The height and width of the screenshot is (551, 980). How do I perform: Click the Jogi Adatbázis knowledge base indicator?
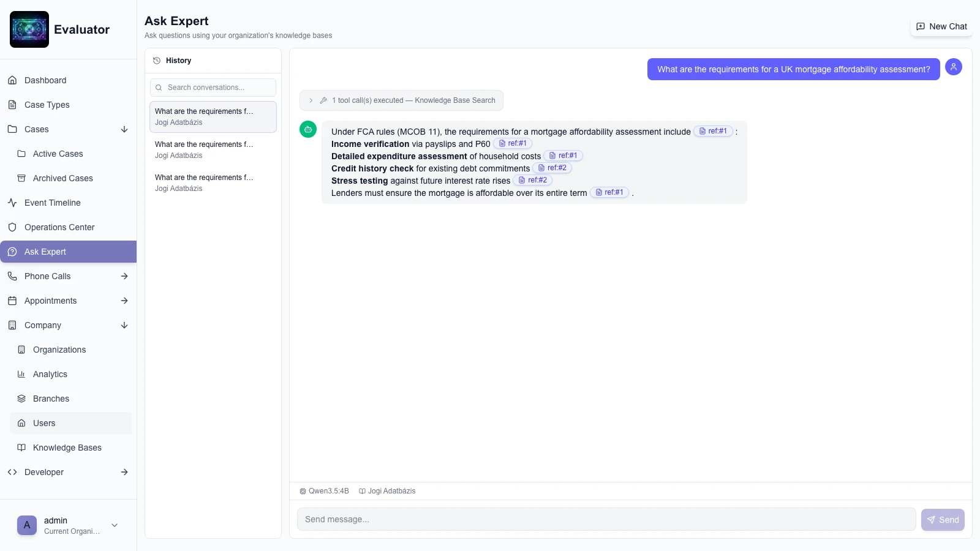coord(387,491)
